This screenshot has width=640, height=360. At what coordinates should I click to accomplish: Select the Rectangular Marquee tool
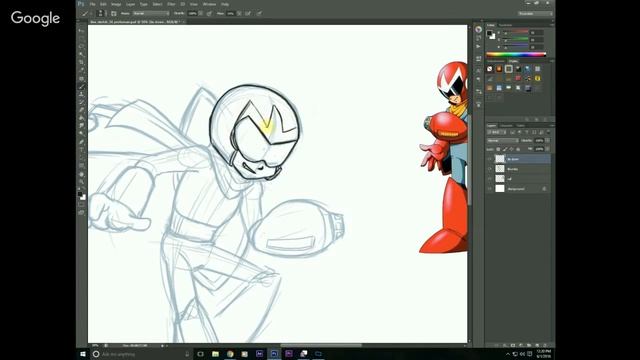coord(82,38)
